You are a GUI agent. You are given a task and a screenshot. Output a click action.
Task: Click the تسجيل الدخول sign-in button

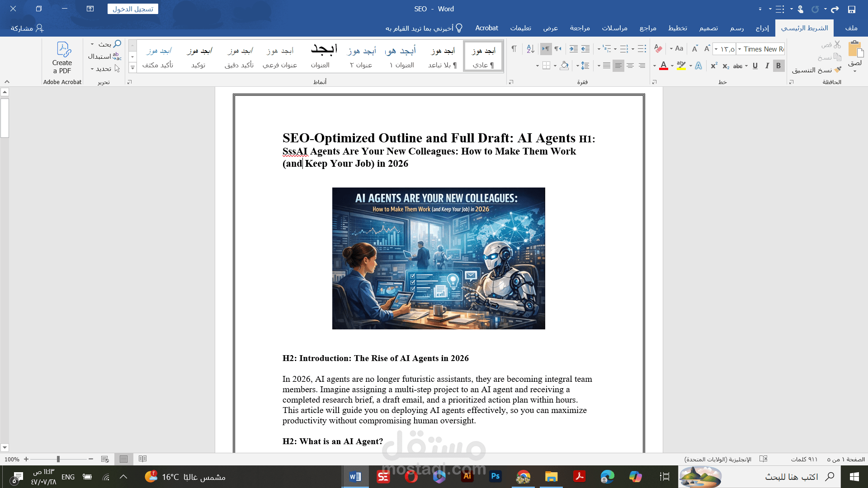[x=133, y=9]
